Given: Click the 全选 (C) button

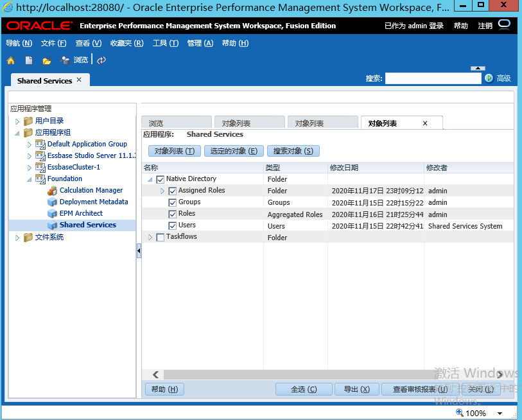Looking at the screenshot, I should (x=304, y=389).
